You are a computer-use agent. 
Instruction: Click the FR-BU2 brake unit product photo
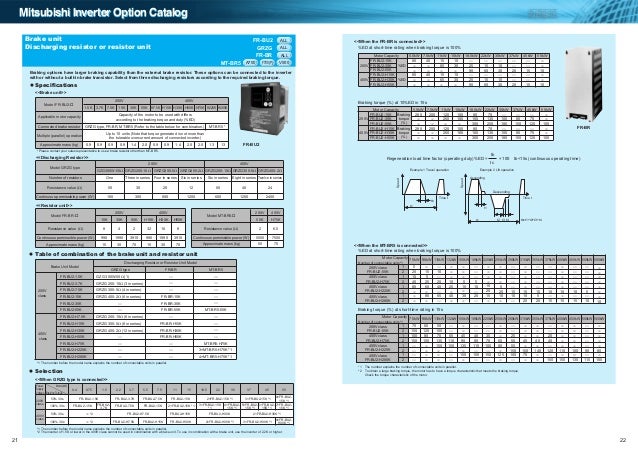pyautogui.click(x=264, y=109)
